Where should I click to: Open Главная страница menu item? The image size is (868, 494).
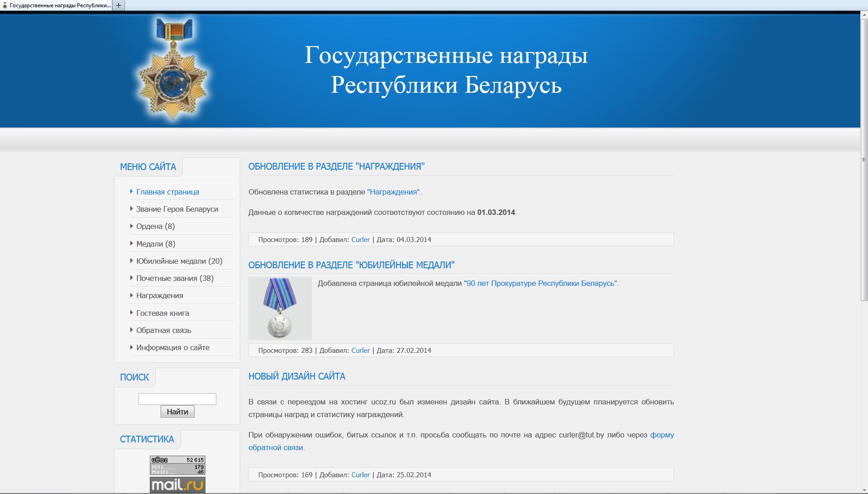pos(167,192)
